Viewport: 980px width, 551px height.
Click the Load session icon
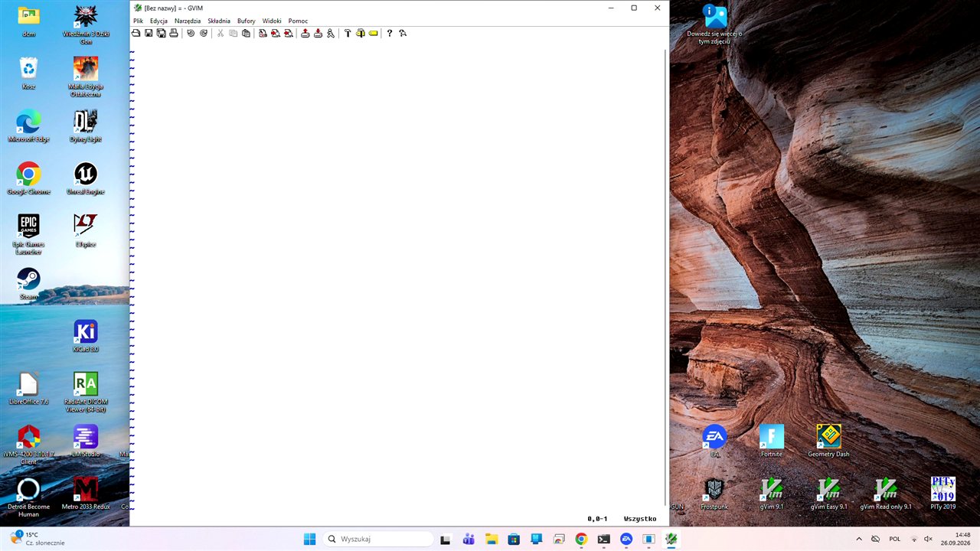point(305,33)
